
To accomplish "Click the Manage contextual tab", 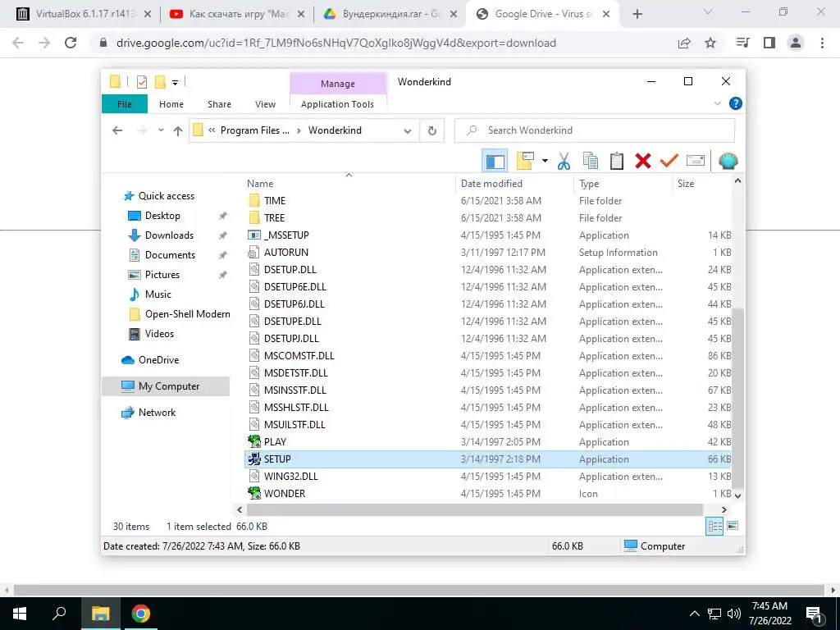I will 337,84.
